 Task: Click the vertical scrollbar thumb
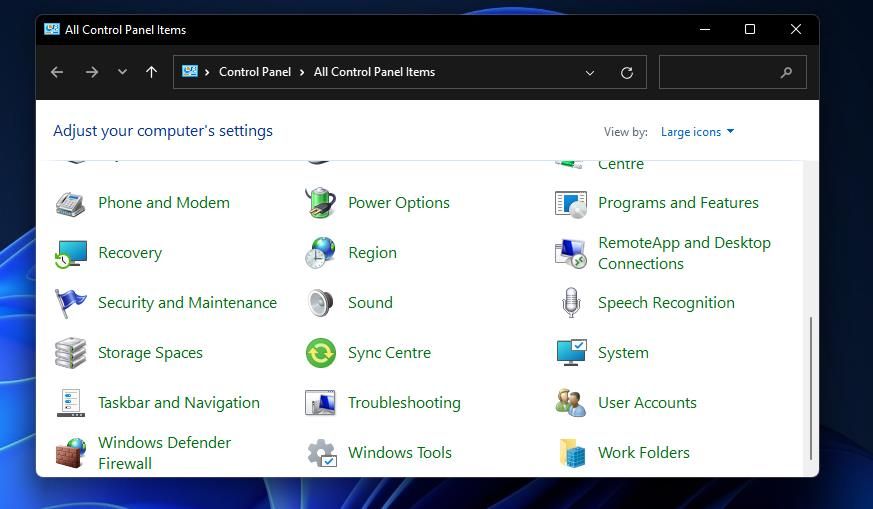coord(809,385)
